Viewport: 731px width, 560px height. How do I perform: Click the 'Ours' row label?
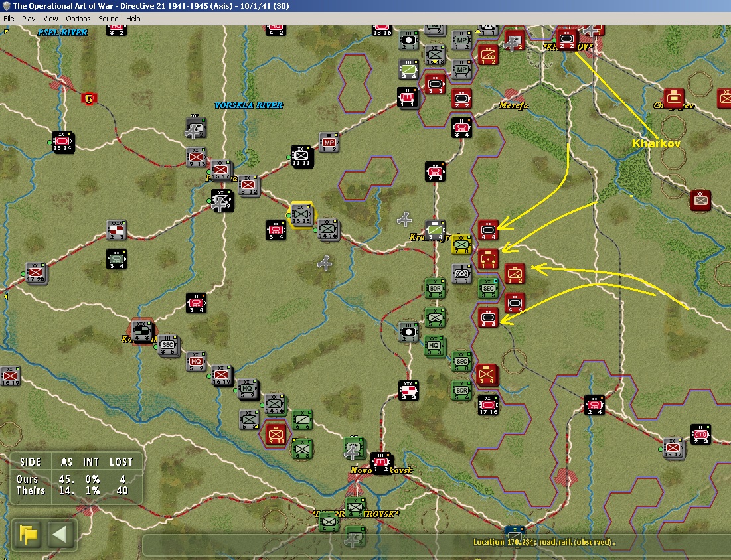click(x=27, y=479)
